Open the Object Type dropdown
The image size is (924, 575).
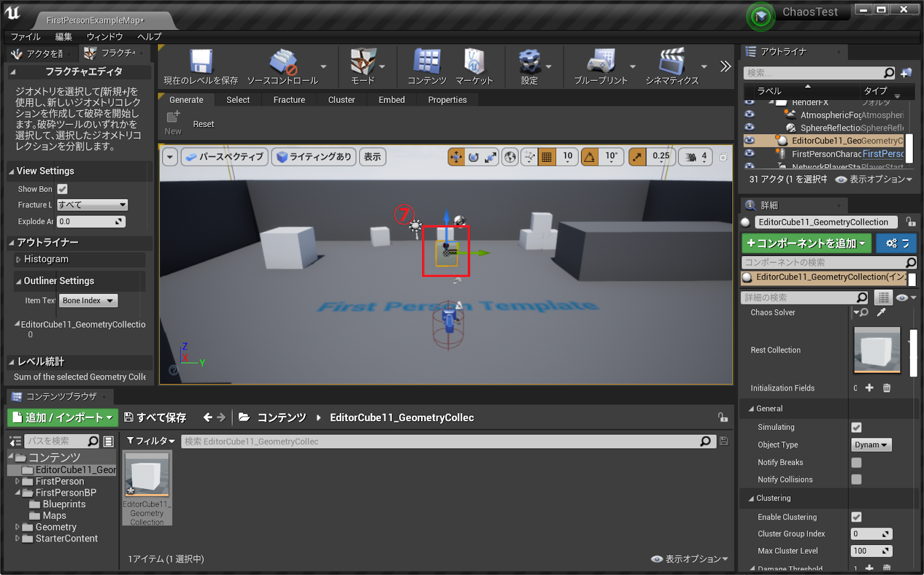pos(871,444)
